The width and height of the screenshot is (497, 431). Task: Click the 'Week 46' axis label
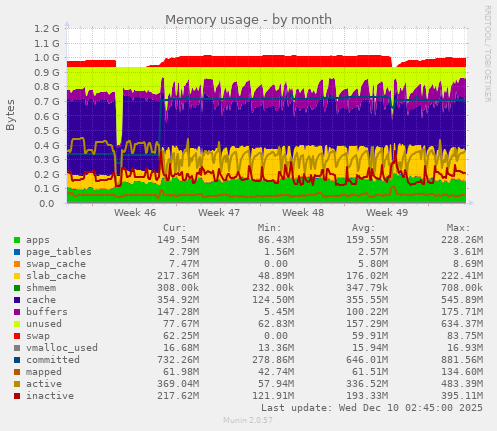pyautogui.click(x=135, y=213)
